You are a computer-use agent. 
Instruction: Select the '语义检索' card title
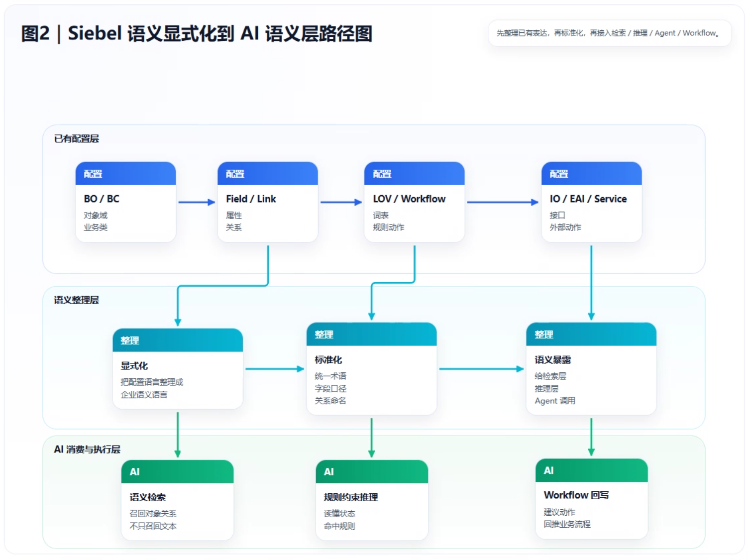coord(148,497)
